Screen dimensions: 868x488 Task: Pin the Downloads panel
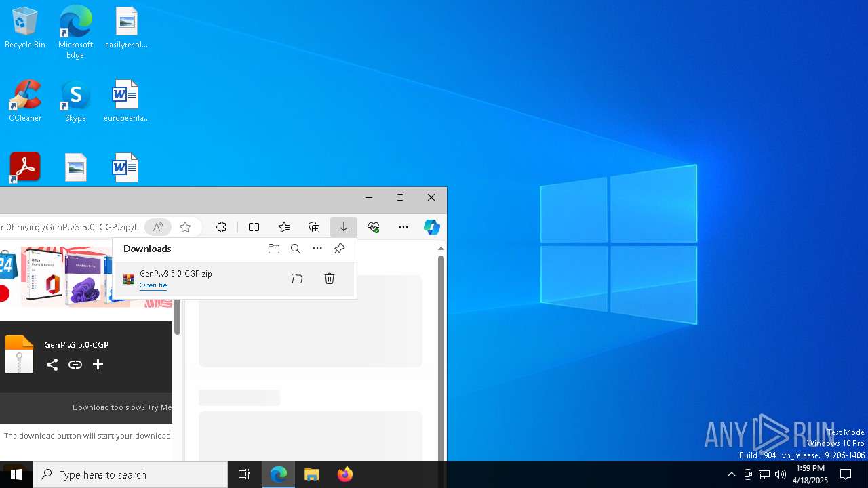point(340,249)
